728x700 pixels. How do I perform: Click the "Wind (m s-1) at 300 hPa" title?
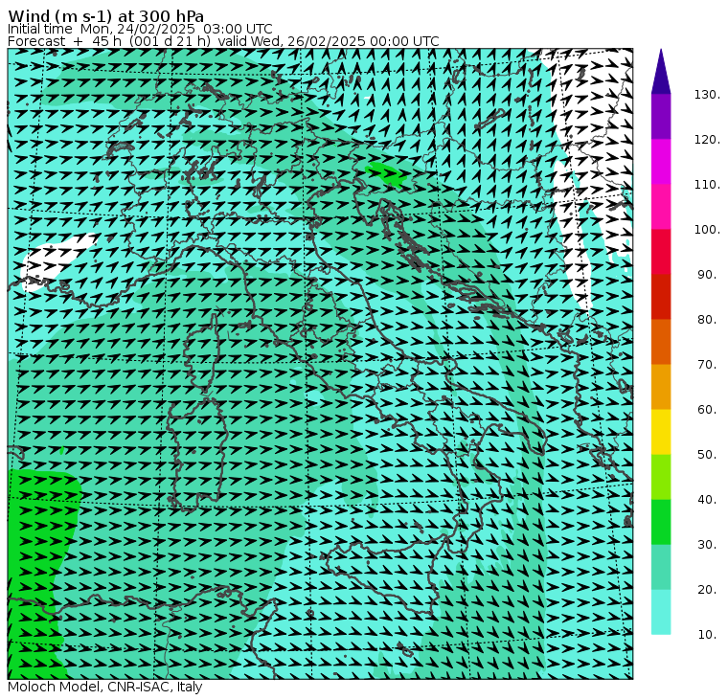coord(106,16)
